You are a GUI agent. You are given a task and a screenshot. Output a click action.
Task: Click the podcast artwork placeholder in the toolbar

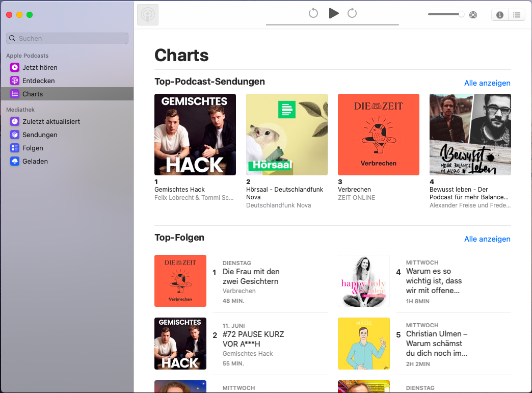point(148,15)
